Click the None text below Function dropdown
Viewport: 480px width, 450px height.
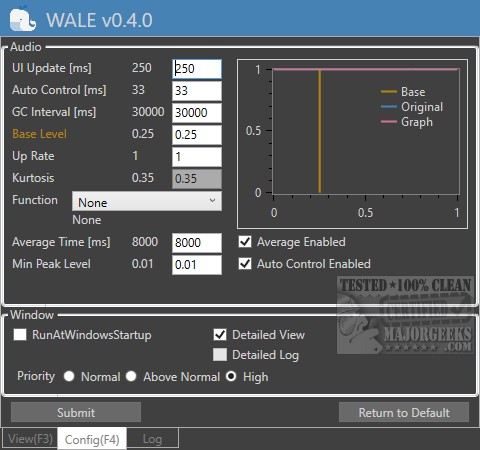tap(87, 220)
